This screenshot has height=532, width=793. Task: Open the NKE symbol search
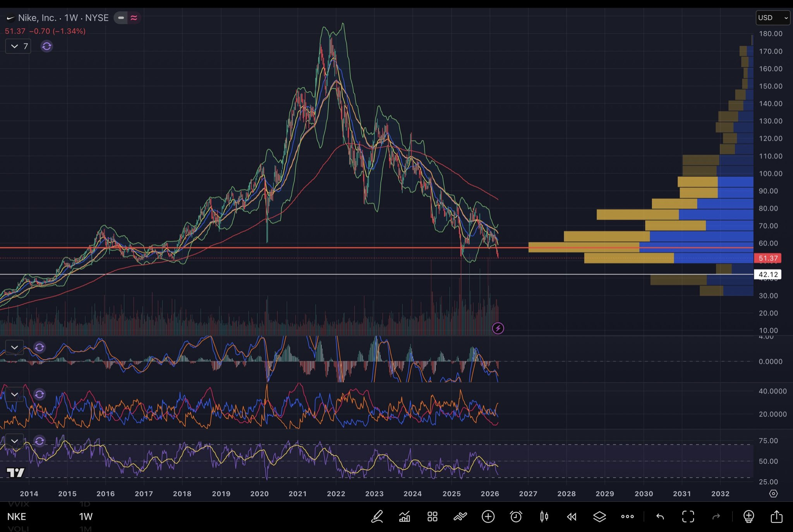click(x=17, y=517)
